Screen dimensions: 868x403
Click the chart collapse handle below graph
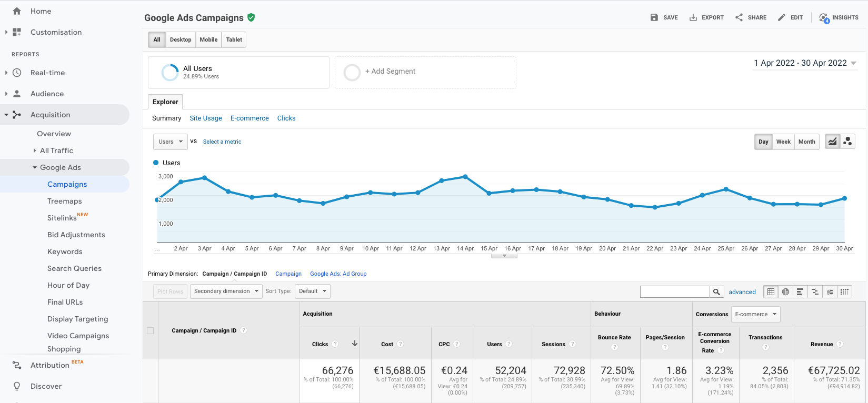504,256
